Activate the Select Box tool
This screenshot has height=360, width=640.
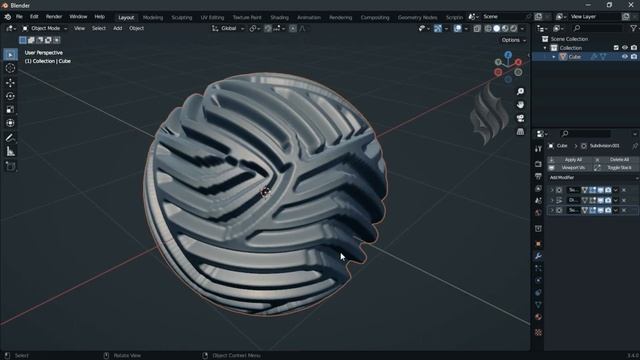pyautogui.click(x=10, y=54)
